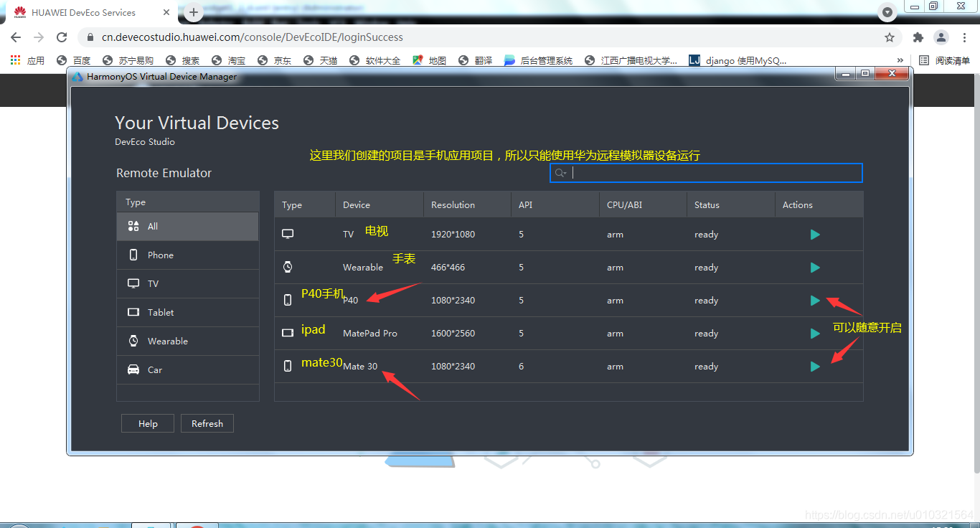Open the 苏宁易购 bookmark

pos(128,61)
